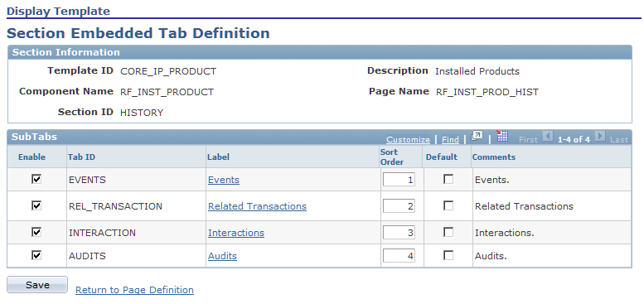Click the HISTORY Section ID value
This screenshot has width=644, height=304.
(142, 113)
